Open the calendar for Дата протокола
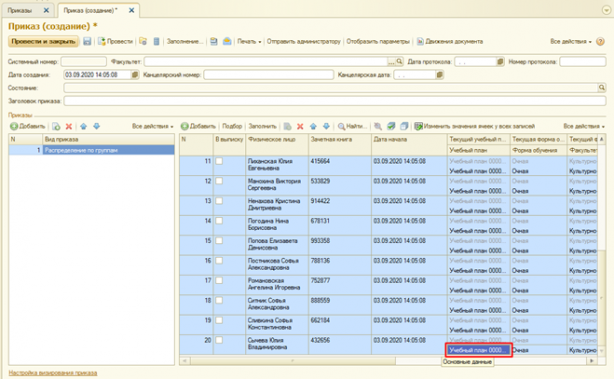 [500, 61]
